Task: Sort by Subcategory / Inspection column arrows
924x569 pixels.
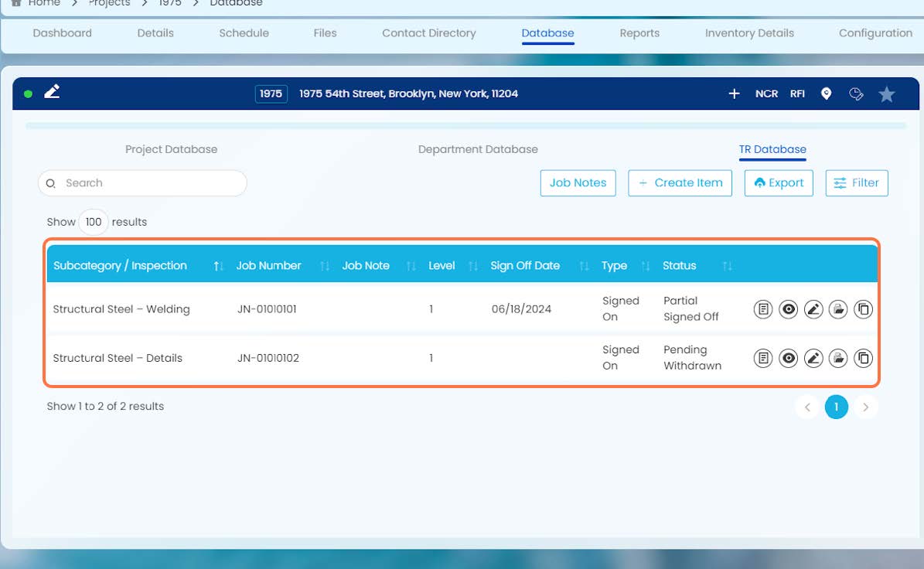Action: point(218,266)
